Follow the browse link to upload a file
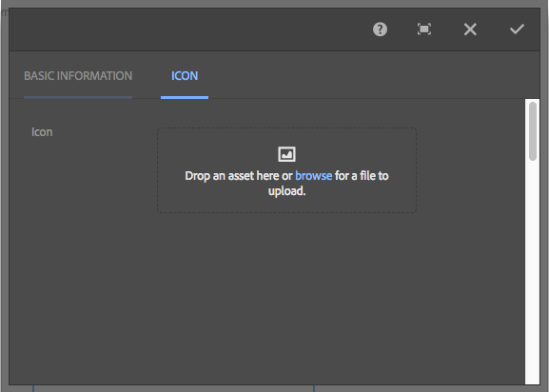549x392 pixels. click(313, 176)
